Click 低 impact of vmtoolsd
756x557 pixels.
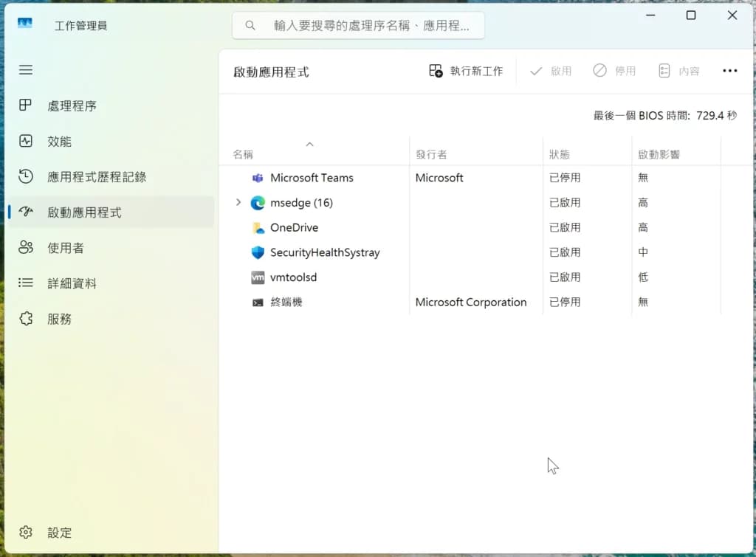643,277
